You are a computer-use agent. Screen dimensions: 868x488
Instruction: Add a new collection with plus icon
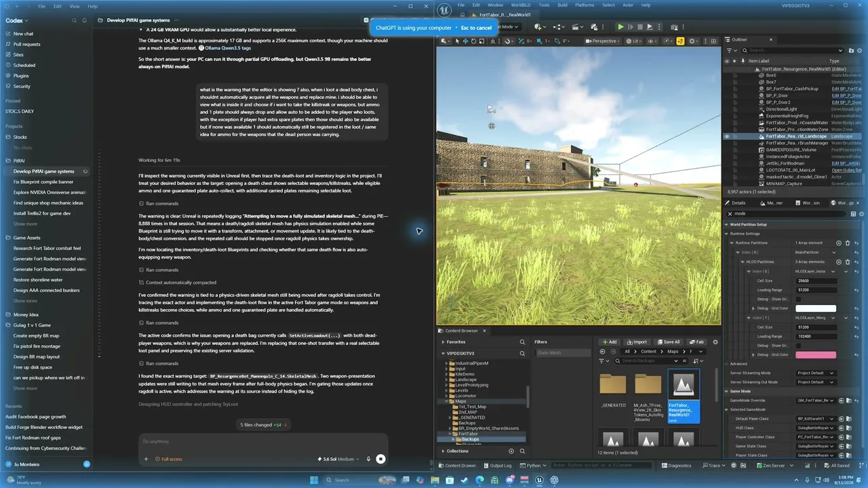(x=511, y=451)
